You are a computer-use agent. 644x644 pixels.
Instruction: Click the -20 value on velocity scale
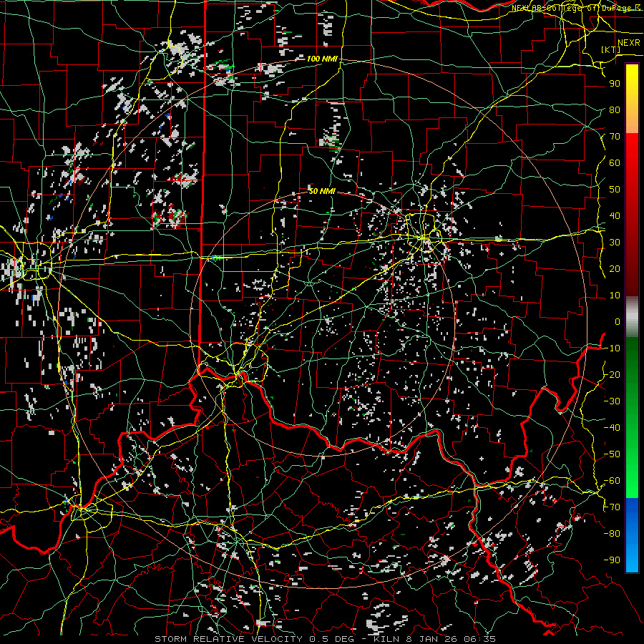pyautogui.click(x=612, y=375)
